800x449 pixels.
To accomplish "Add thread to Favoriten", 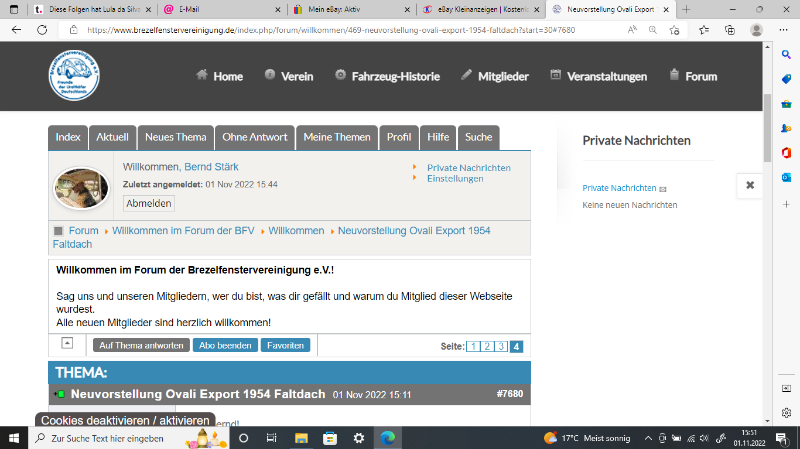I will pos(285,345).
